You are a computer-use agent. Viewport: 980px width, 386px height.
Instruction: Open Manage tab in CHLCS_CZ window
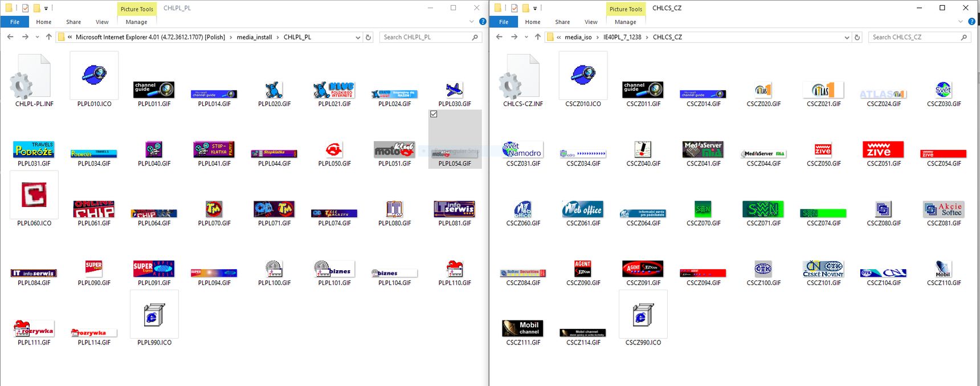point(625,22)
